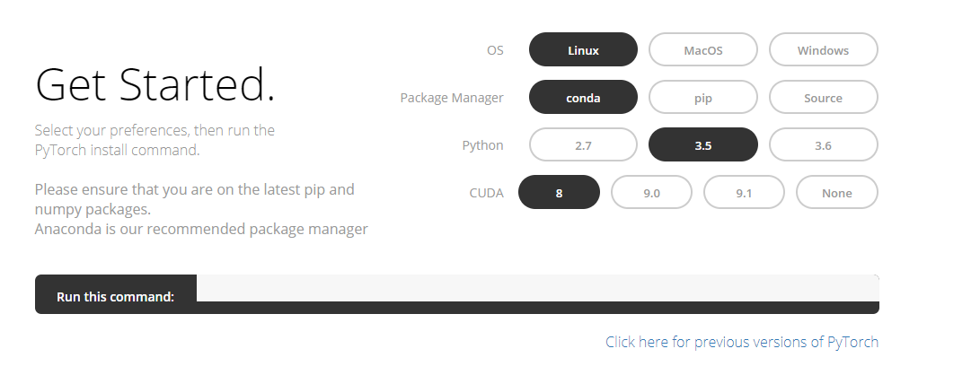The height and width of the screenshot is (375, 980).
Task: Select None for CUDA
Action: [837, 192]
